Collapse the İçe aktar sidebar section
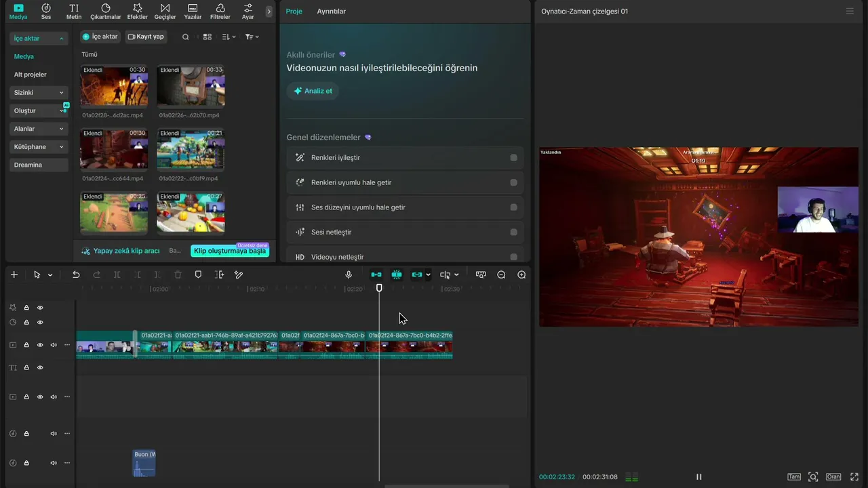The image size is (868, 488). tap(39, 39)
